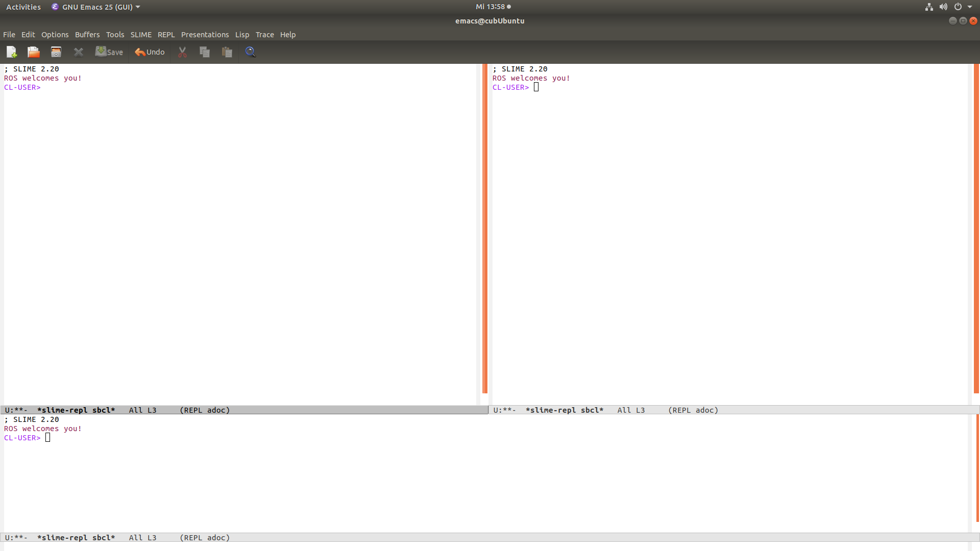
Task: Open the Buffers menu
Action: [x=87, y=35]
